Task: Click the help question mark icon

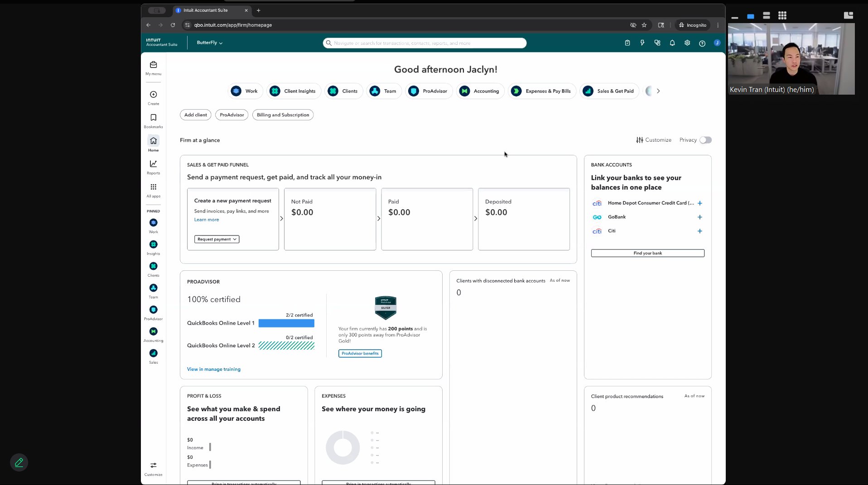Action: (702, 43)
